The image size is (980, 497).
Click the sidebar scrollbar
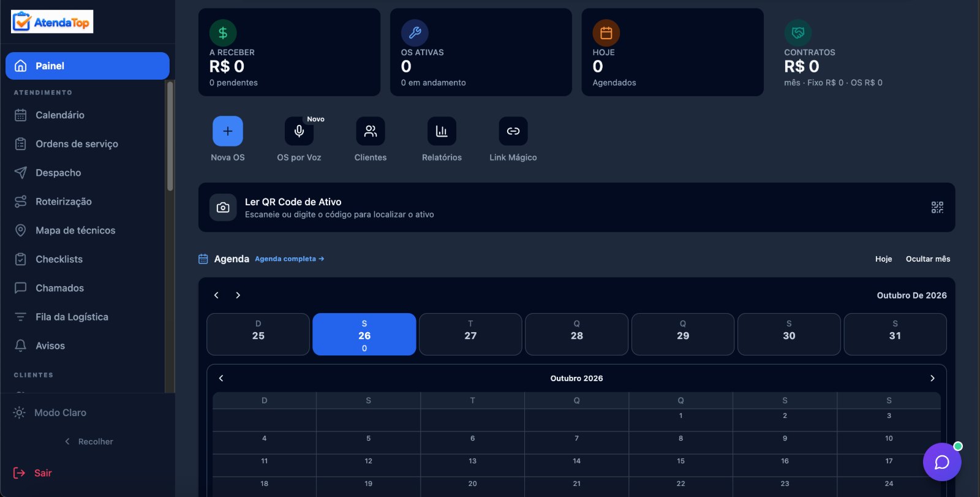pyautogui.click(x=170, y=136)
